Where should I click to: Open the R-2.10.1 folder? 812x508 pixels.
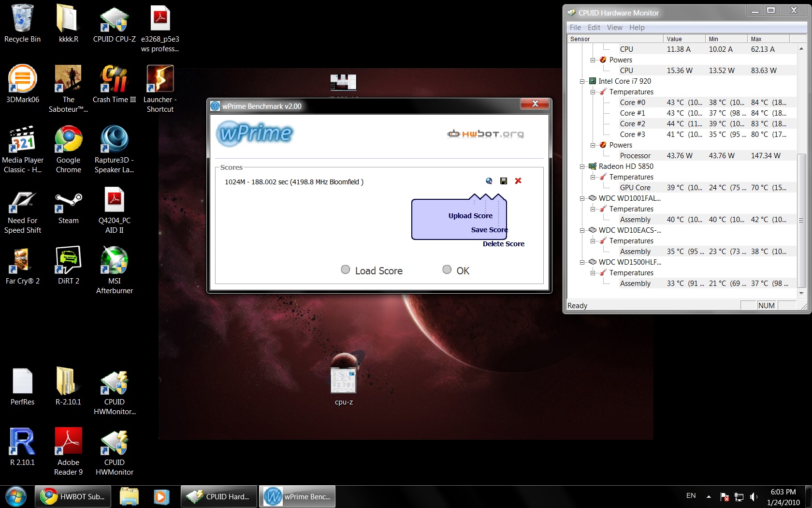coord(68,386)
